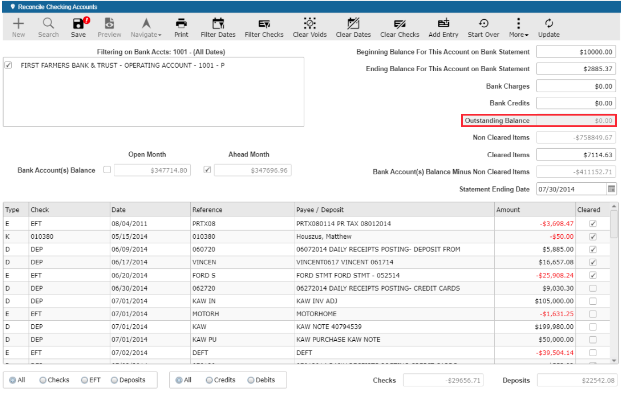The image size is (621, 393).
Task: Mark DEFT EFT as cleared
Action: pyautogui.click(x=593, y=352)
